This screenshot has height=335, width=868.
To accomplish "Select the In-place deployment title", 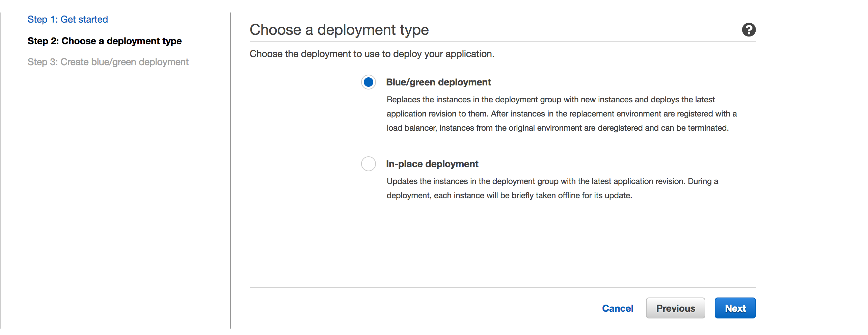I will coord(432,164).
